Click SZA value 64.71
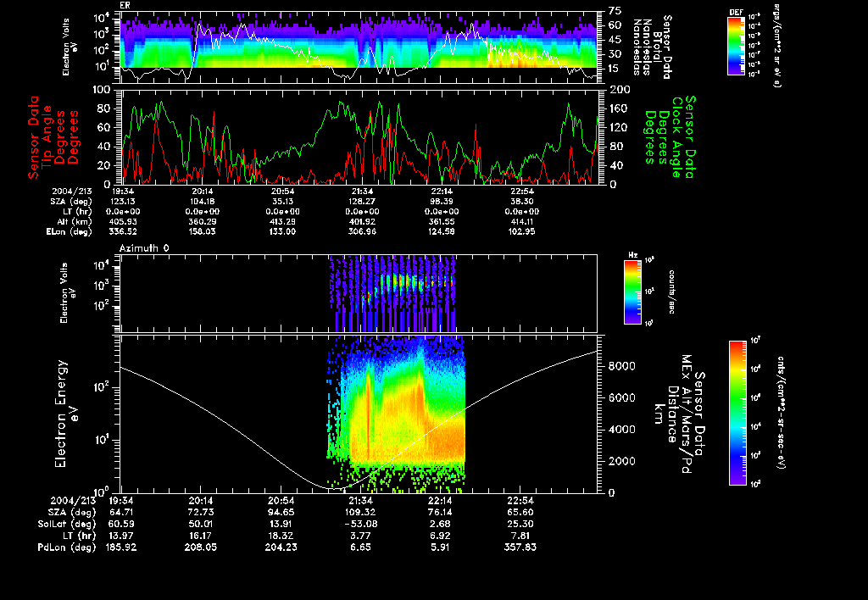This screenshot has width=868, height=600. coord(120,513)
